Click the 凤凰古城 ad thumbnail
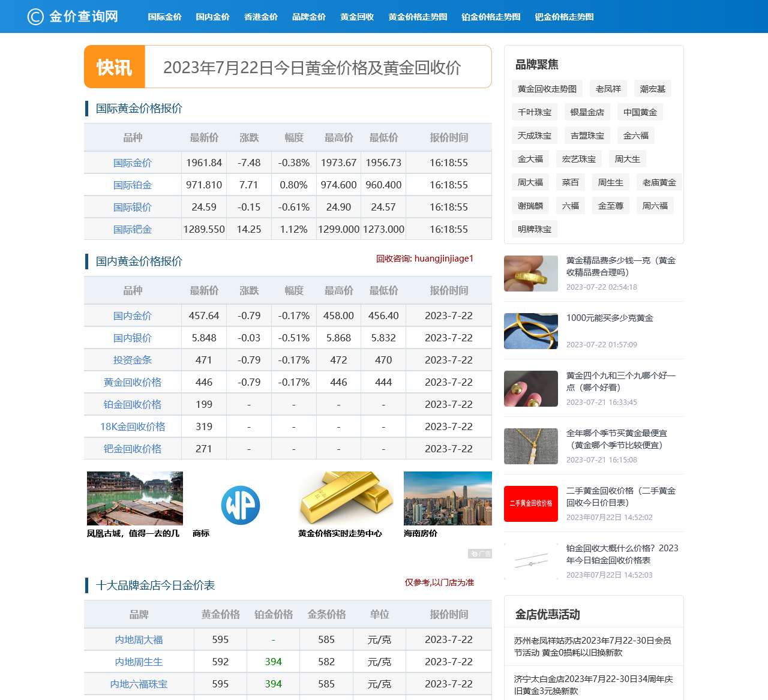 tap(135, 498)
